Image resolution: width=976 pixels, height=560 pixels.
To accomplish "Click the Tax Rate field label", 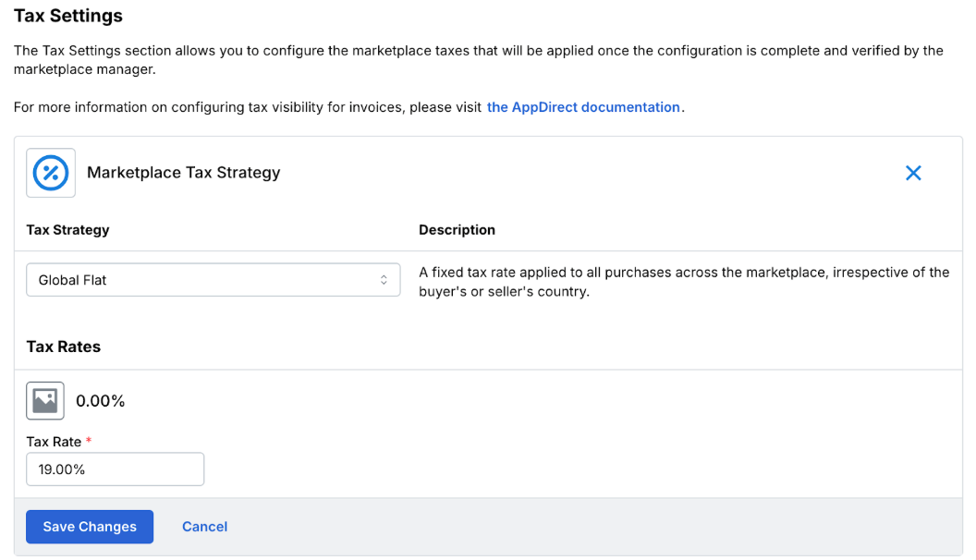I will pos(54,442).
